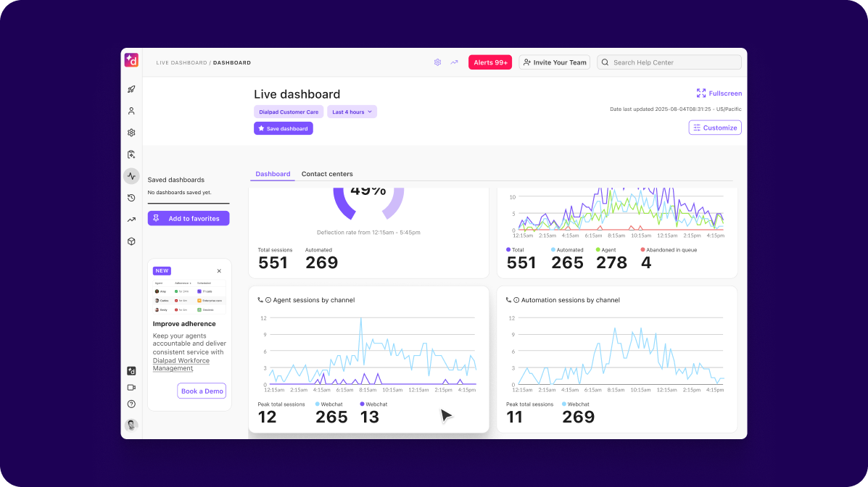The image size is (868, 487).
Task: Open the clipboard sparkle sidebar icon
Action: [131, 154]
